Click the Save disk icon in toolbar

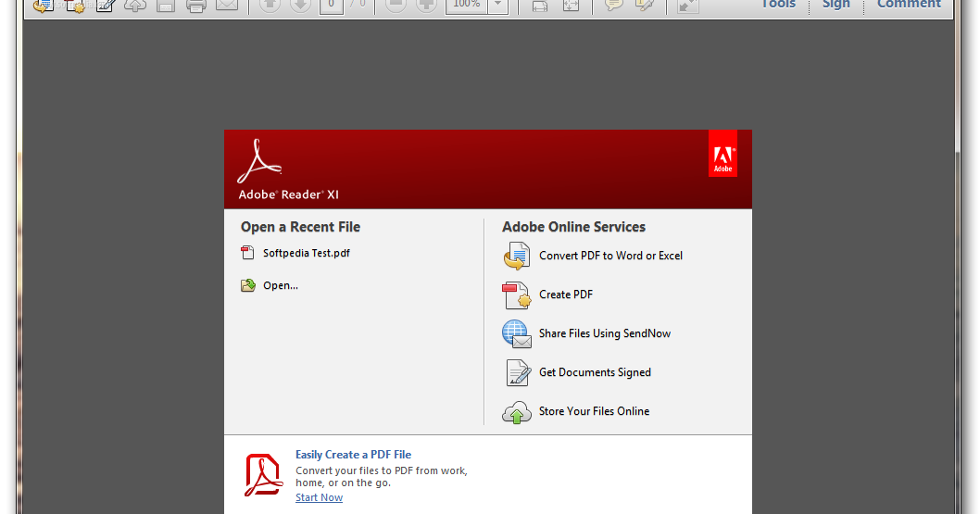166,6
